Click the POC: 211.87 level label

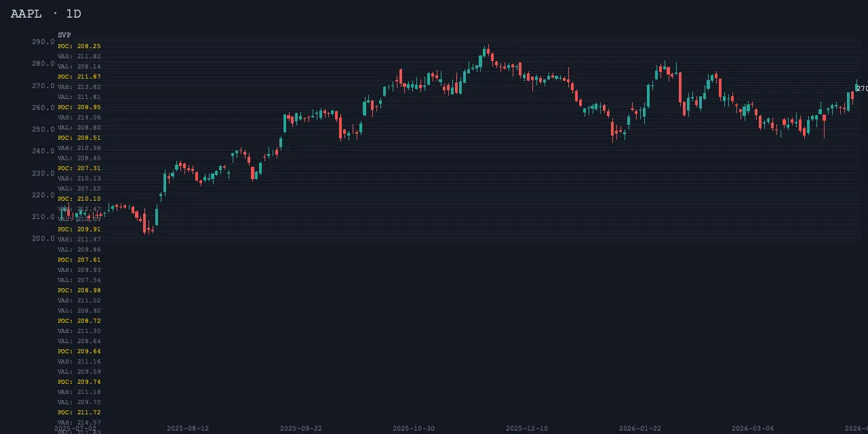click(x=79, y=77)
